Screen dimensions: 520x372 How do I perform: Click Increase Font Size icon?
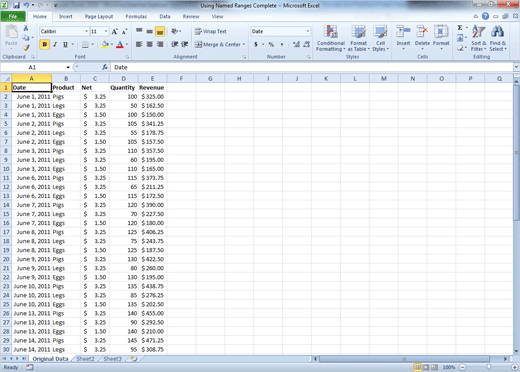click(114, 32)
